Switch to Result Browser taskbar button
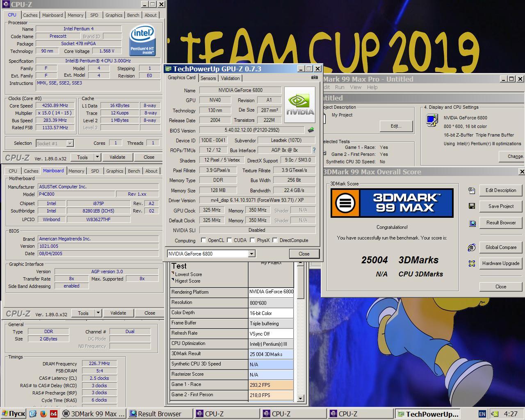Viewport: 525px width, 420px height. (160, 414)
